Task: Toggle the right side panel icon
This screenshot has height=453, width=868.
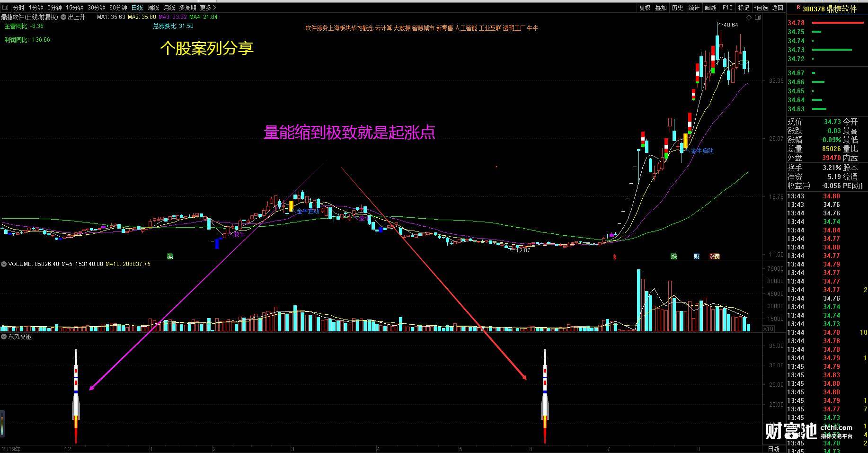Action: pyautogui.click(x=758, y=18)
